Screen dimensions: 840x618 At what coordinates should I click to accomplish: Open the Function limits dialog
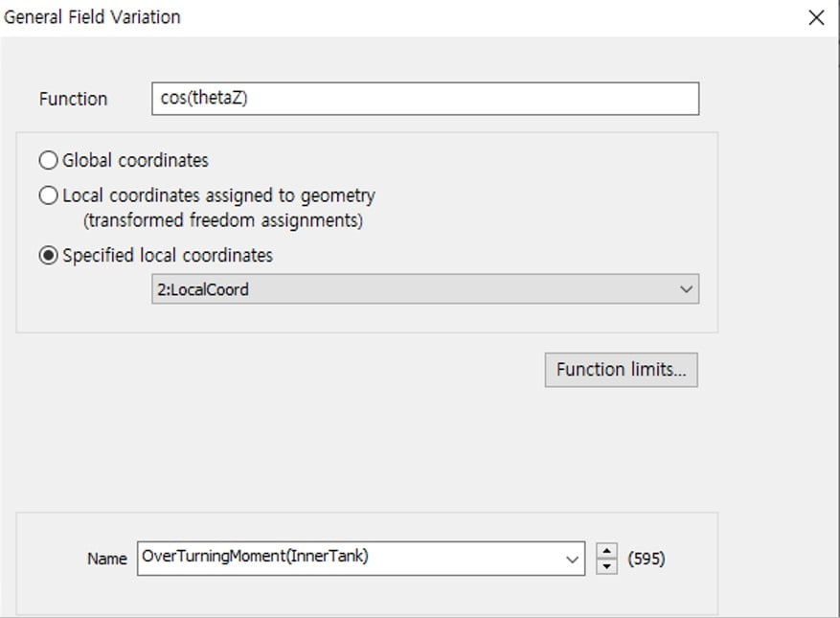(621, 370)
